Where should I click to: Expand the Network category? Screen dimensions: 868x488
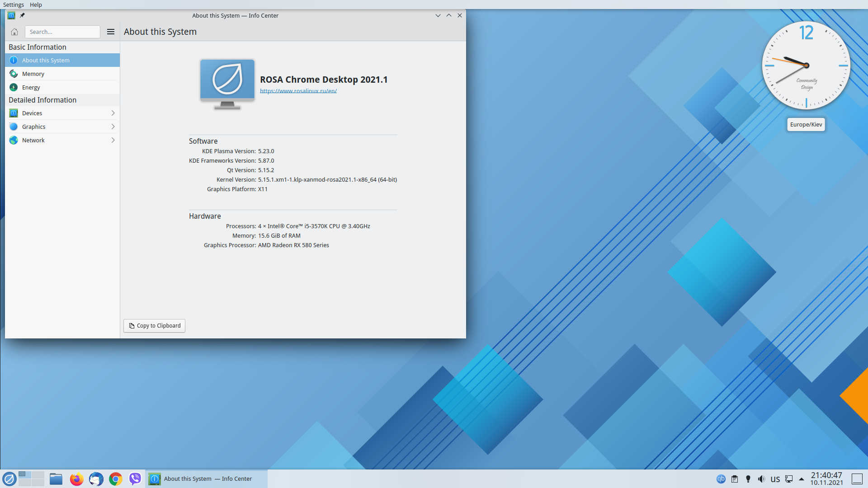[62, 140]
